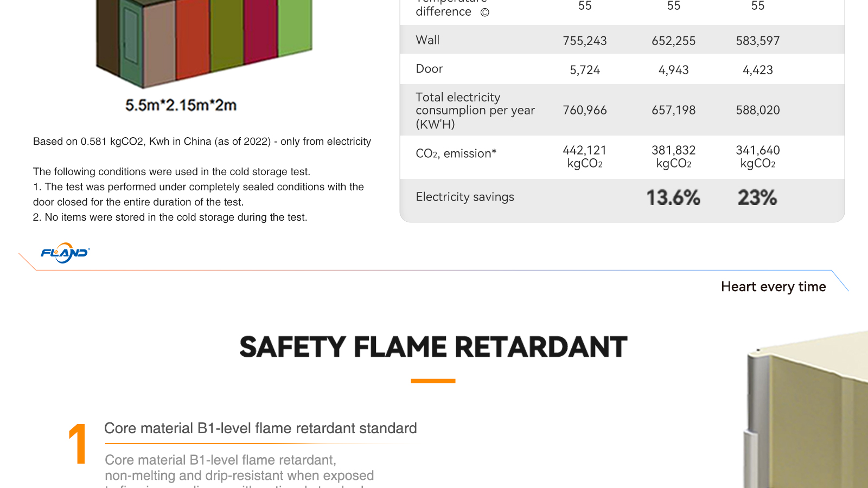Click the 'Heart every time' slogan

pyautogui.click(x=773, y=287)
